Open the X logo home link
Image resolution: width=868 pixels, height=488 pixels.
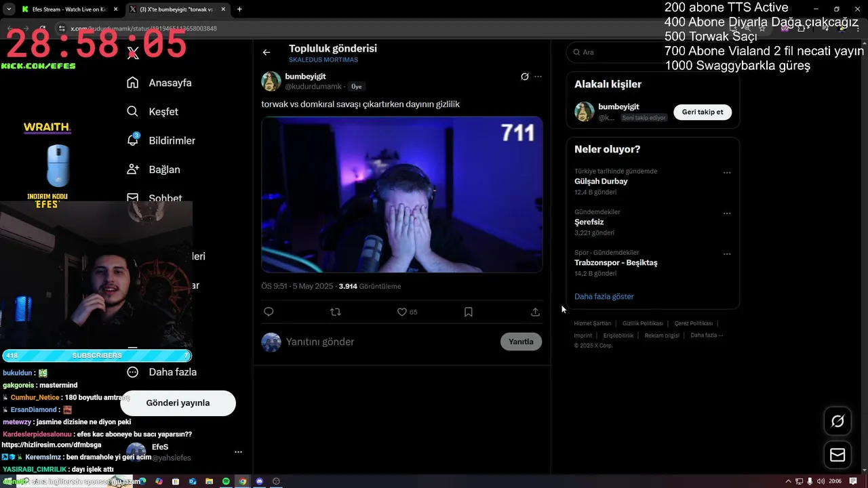pyautogui.click(x=134, y=54)
